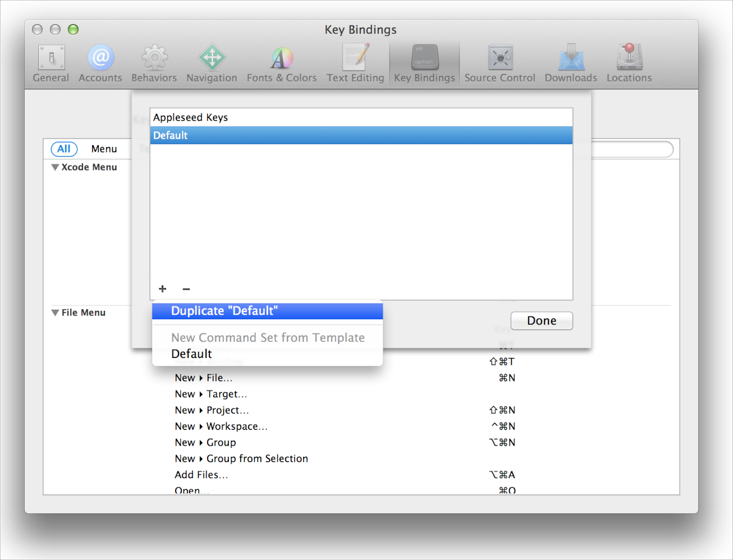Open the Downloads preferences pane

click(571, 64)
